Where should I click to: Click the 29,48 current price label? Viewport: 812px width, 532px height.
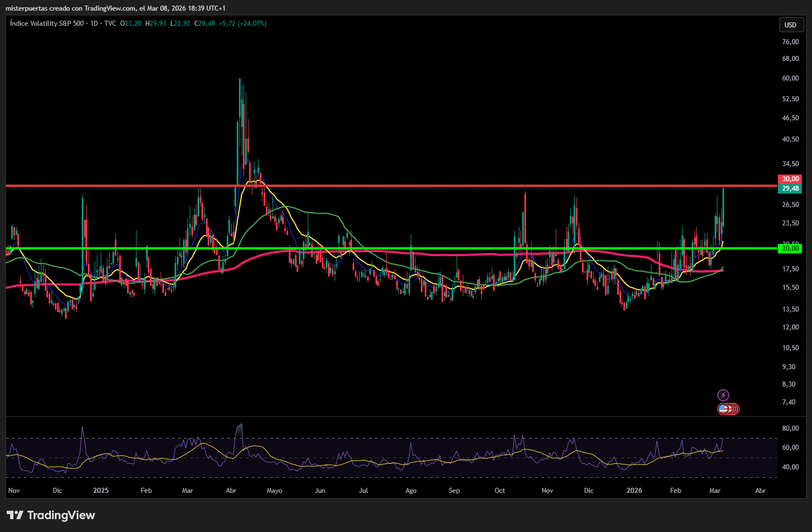(790, 189)
